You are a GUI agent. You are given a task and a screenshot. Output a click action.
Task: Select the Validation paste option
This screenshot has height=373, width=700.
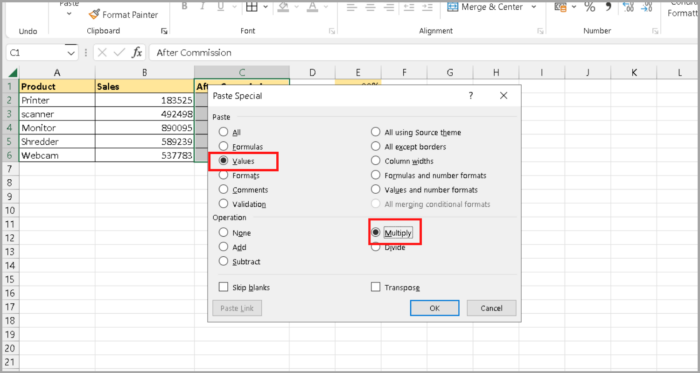[242, 204]
